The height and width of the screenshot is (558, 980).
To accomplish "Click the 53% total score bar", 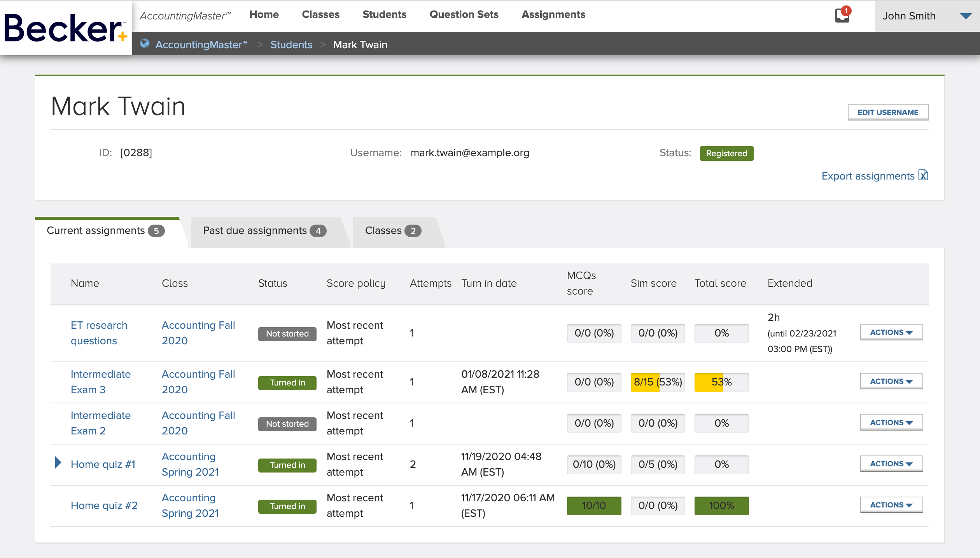I will 721,382.
